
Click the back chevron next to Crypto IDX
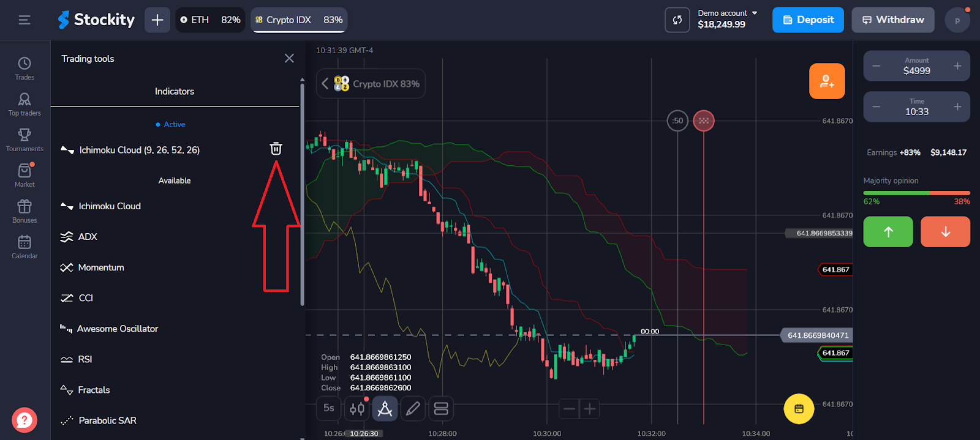pyautogui.click(x=325, y=84)
